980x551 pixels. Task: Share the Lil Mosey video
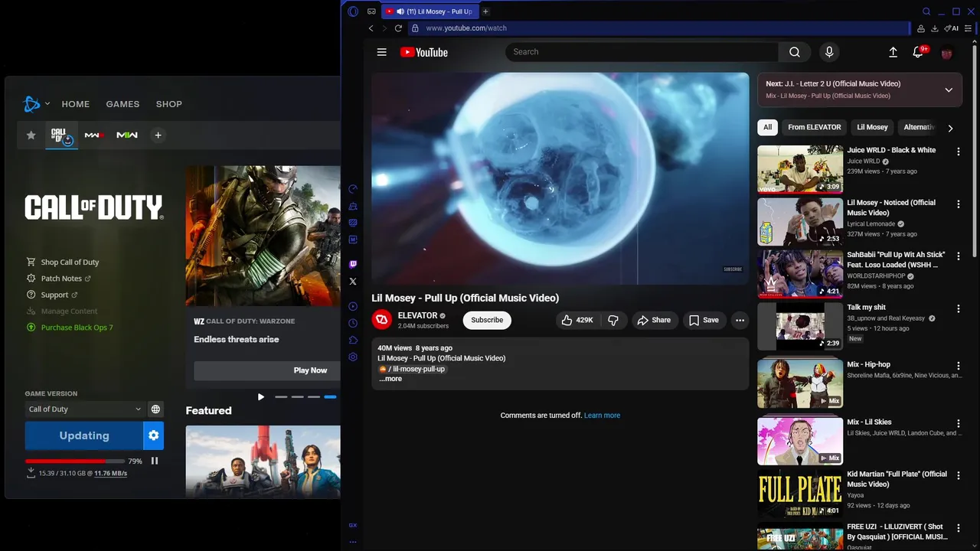click(x=654, y=320)
